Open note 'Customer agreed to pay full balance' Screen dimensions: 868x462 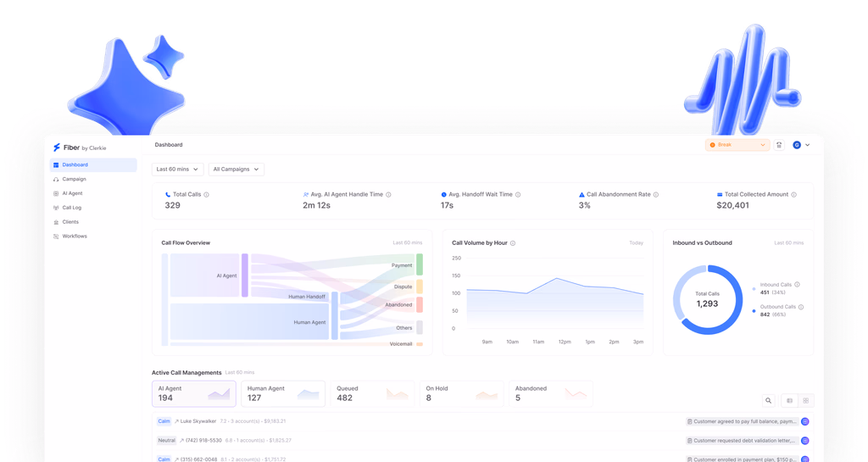pos(742,421)
